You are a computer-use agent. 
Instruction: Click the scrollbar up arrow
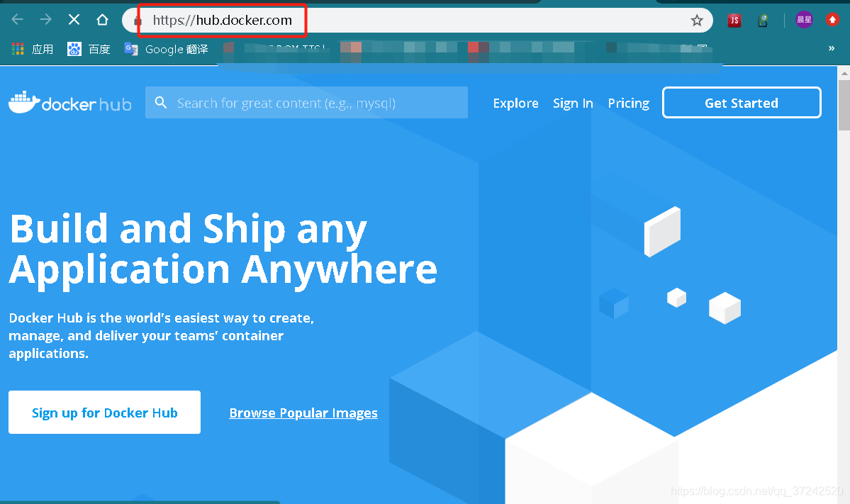(844, 72)
